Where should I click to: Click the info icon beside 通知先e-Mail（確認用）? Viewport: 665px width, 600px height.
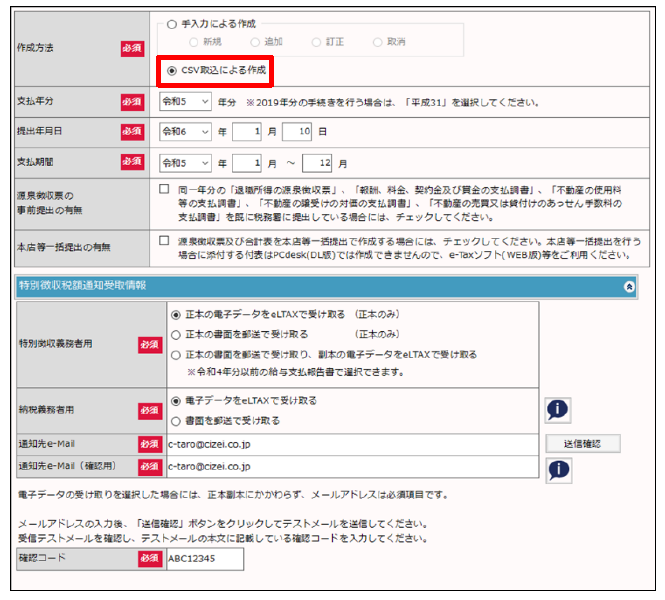click(x=558, y=469)
